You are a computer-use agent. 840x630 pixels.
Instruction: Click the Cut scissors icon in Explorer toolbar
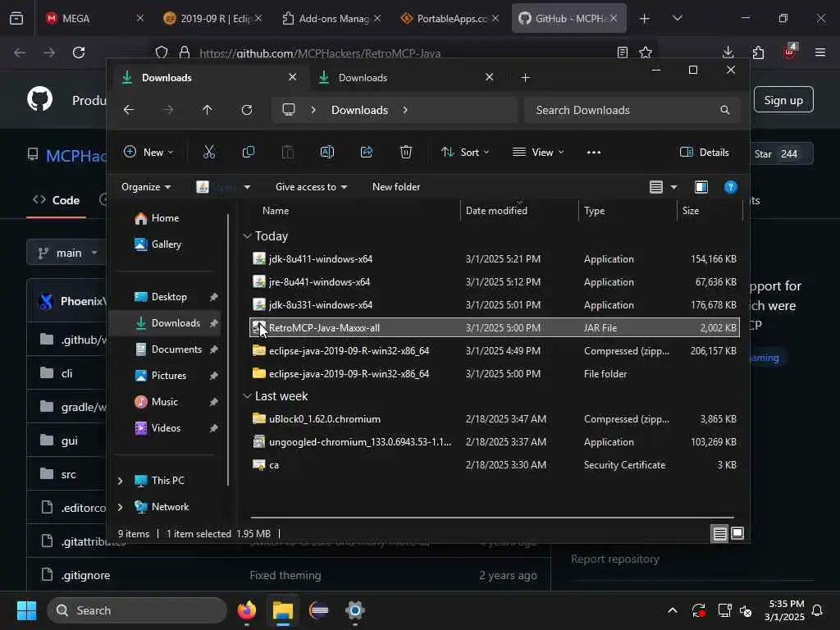[209, 152]
